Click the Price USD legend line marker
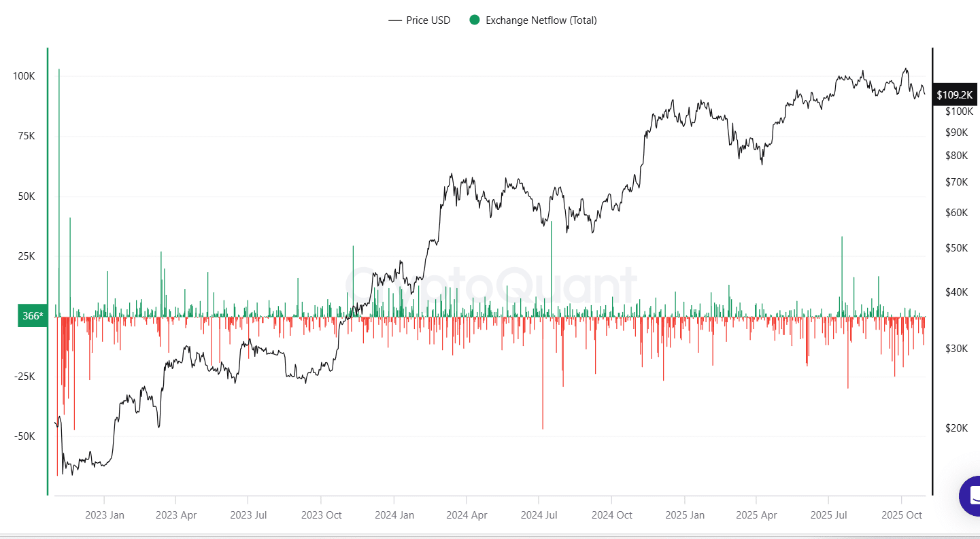The height and width of the screenshot is (539, 980). [x=395, y=20]
